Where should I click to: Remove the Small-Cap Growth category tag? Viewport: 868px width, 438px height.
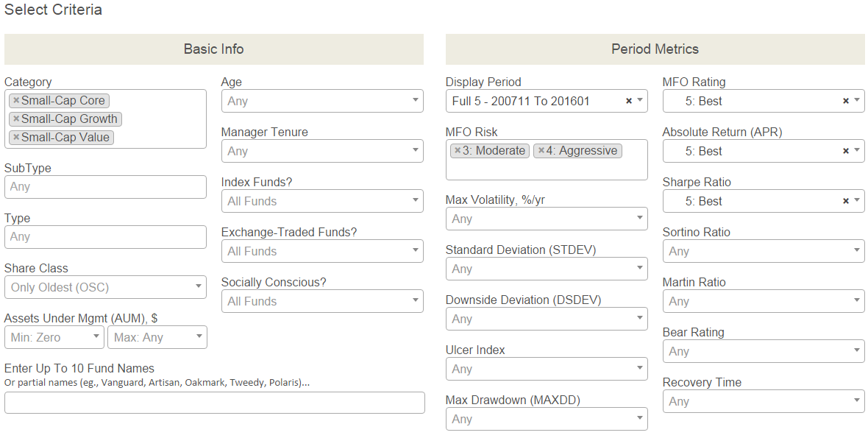click(16, 119)
